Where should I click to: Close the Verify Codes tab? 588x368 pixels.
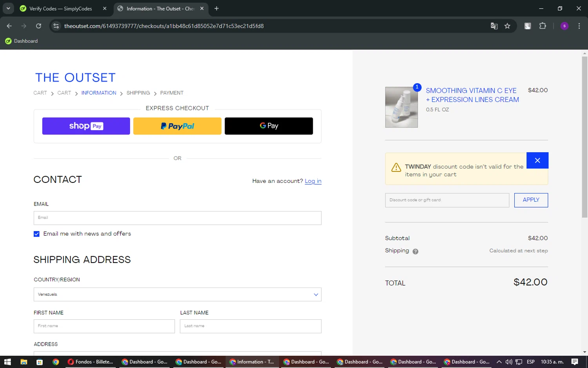click(105, 9)
